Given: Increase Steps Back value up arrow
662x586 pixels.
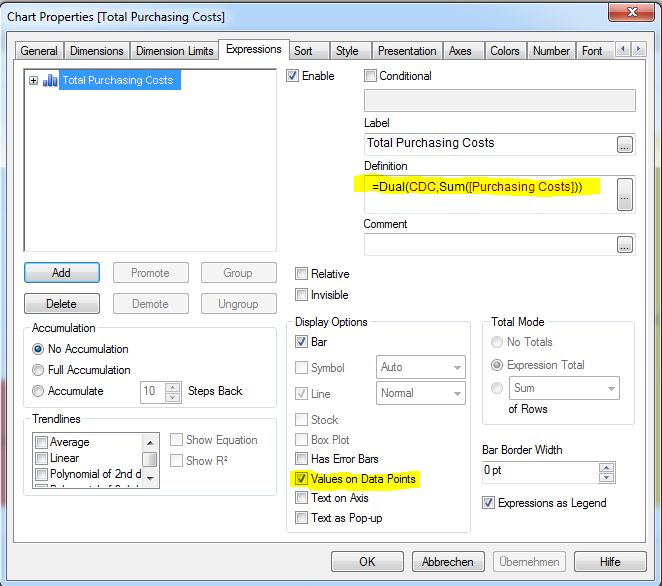Looking at the screenshot, I should click(172, 387).
